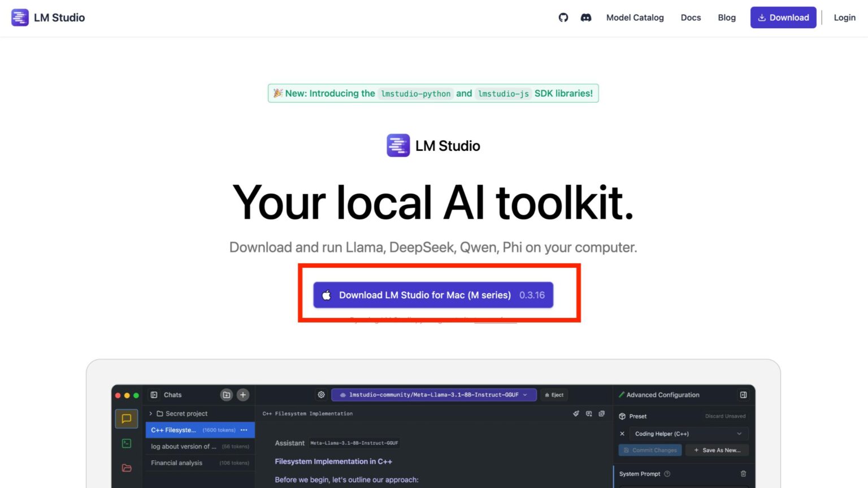
Task: Click the new folder icon beside Chats
Action: (227, 395)
